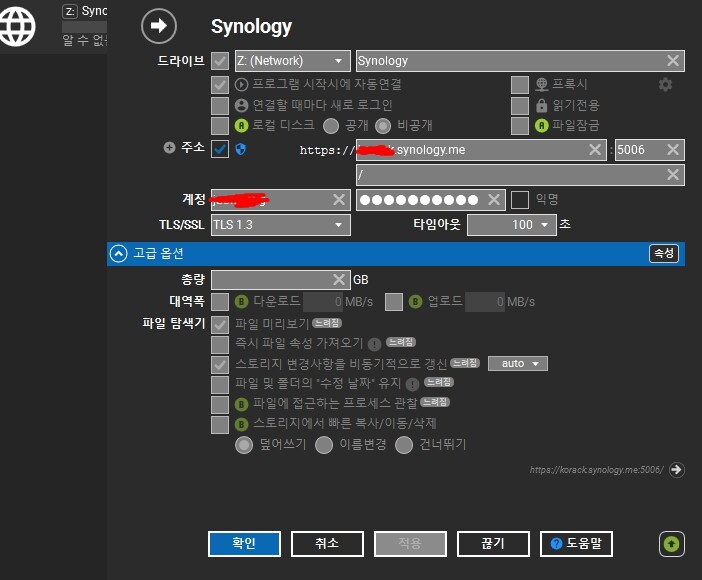702x580 pixels.
Task: Open the auto refresh dropdown
Action: 518,363
